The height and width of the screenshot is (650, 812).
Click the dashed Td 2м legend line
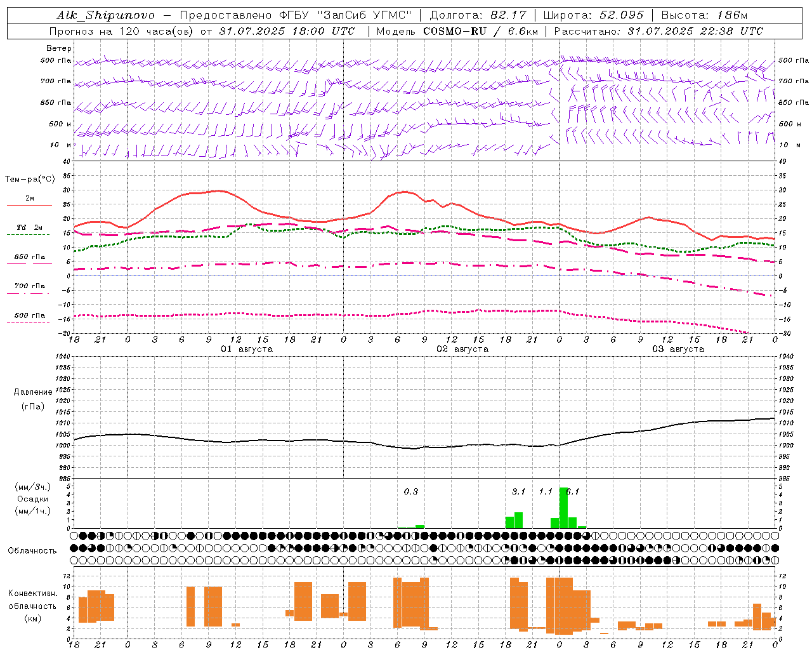tap(28, 235)
